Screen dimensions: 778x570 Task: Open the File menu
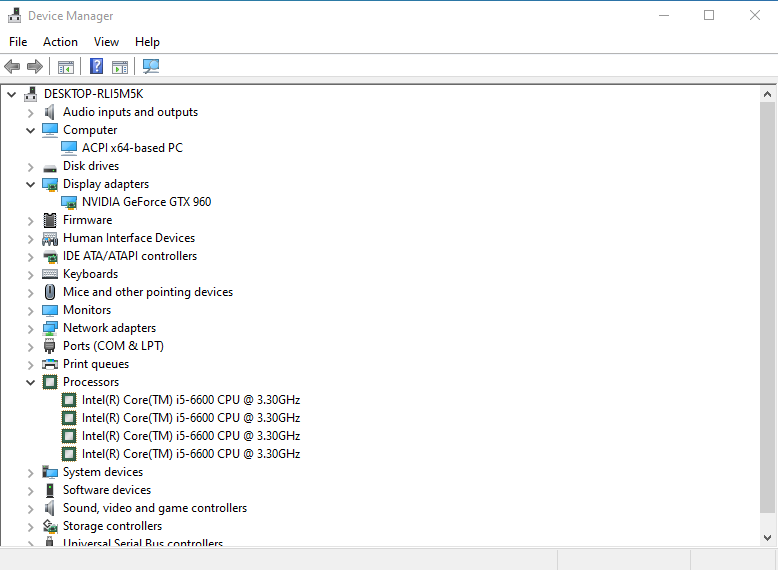tap(18, 42)
